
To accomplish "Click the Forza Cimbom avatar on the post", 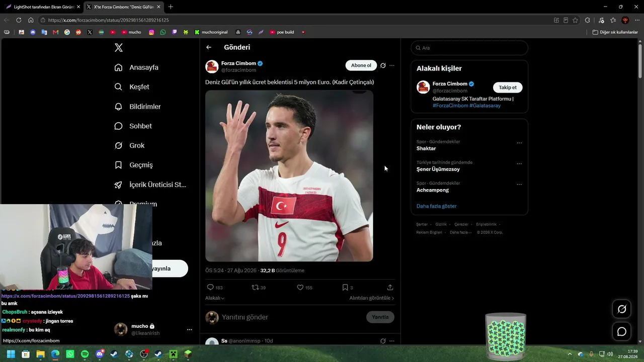I will click(212, 66).
